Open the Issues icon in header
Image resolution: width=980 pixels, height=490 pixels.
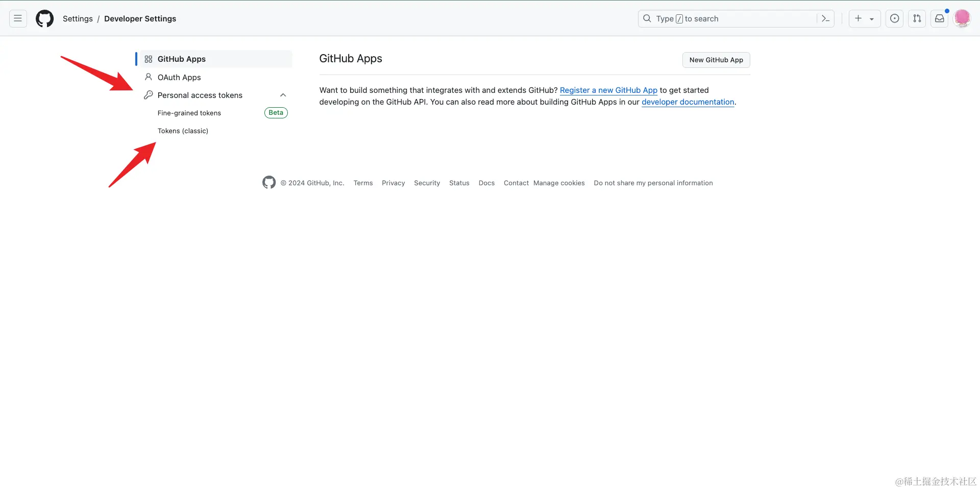tap(894, 18)
